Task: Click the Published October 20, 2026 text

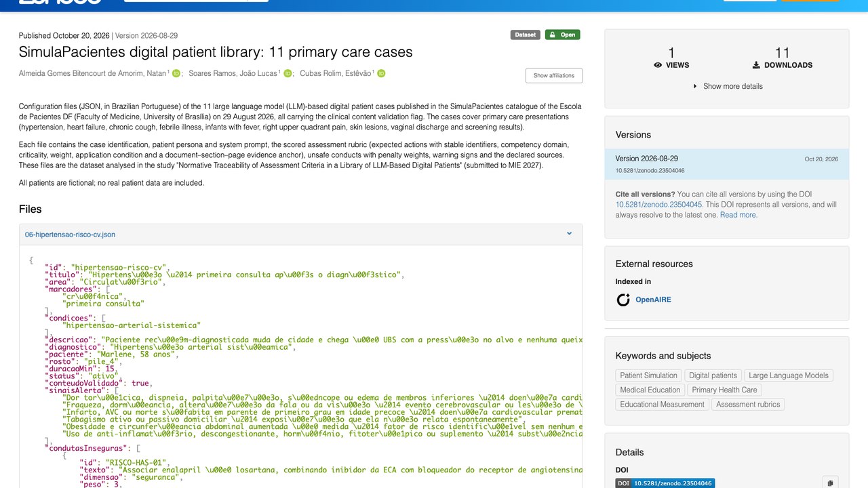Action: pos(64,35)
